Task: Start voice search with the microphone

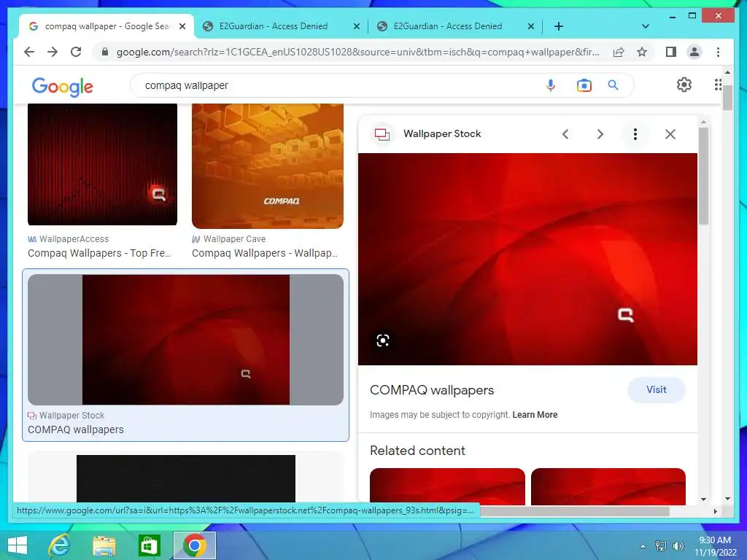Action: [x=550, y=85]
